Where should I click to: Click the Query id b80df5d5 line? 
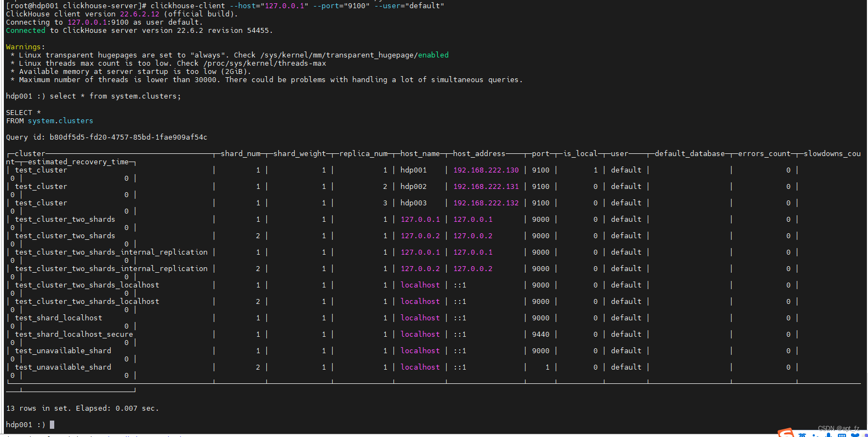pyautogui.click(x=107, y=137)
